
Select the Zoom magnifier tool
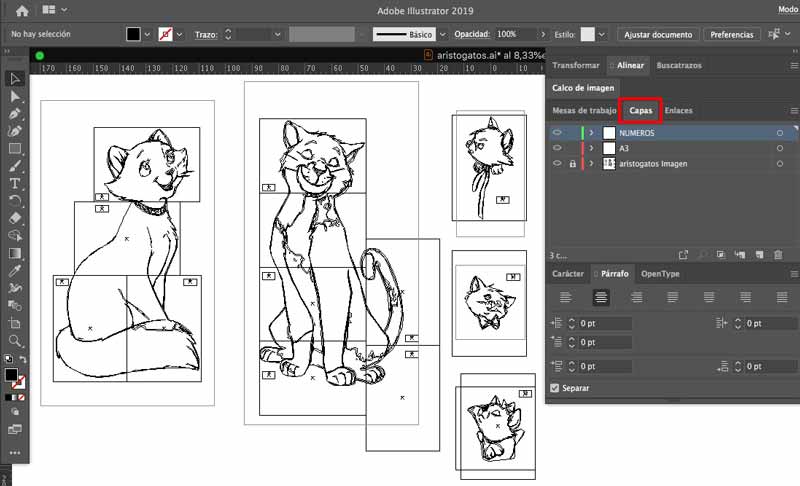15,341
